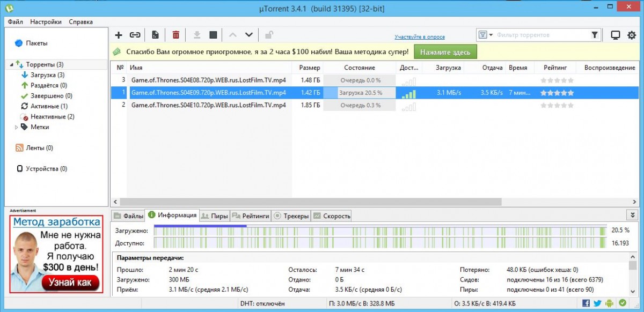The image size is (644, 312).
Task: Sort by Имя column header
Action: tap(209, 68)
